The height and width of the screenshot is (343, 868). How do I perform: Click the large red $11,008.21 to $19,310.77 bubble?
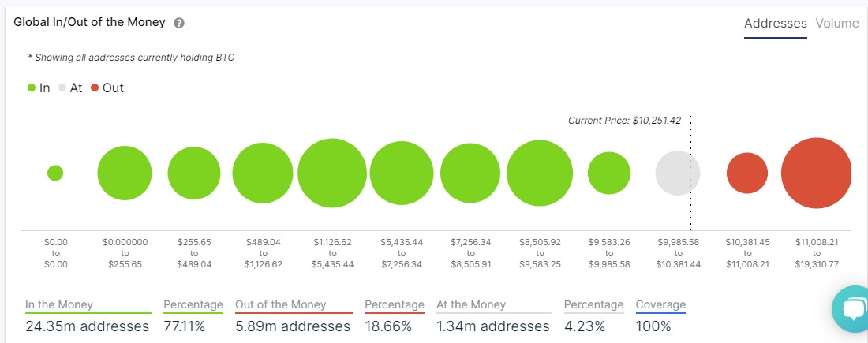[x=816, y=173]
